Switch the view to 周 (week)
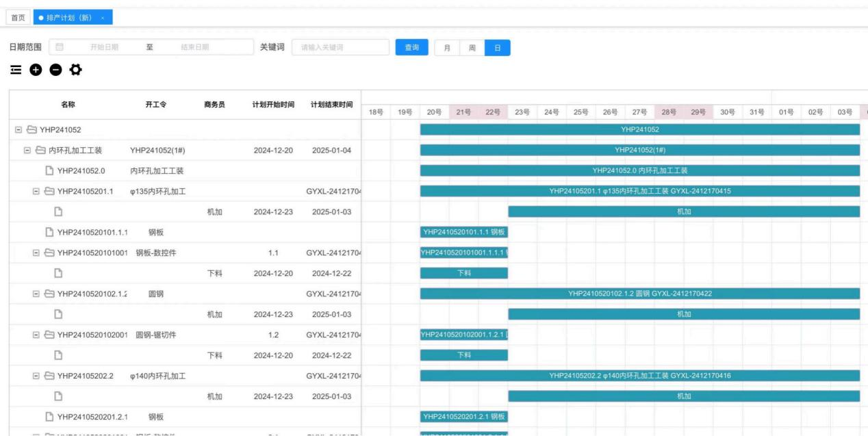 472,47
